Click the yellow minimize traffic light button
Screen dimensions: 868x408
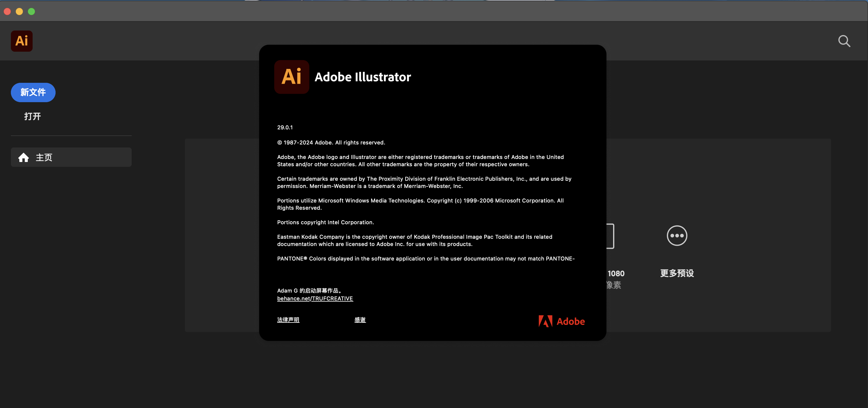pos(19,11)
